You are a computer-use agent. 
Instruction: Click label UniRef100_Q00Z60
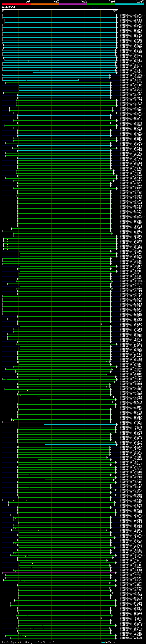pyautogui.click(x=131, y=422)
